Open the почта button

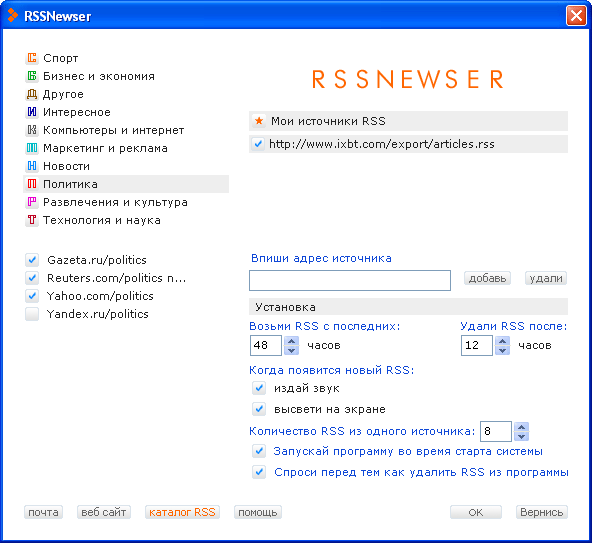click(43, 512)
